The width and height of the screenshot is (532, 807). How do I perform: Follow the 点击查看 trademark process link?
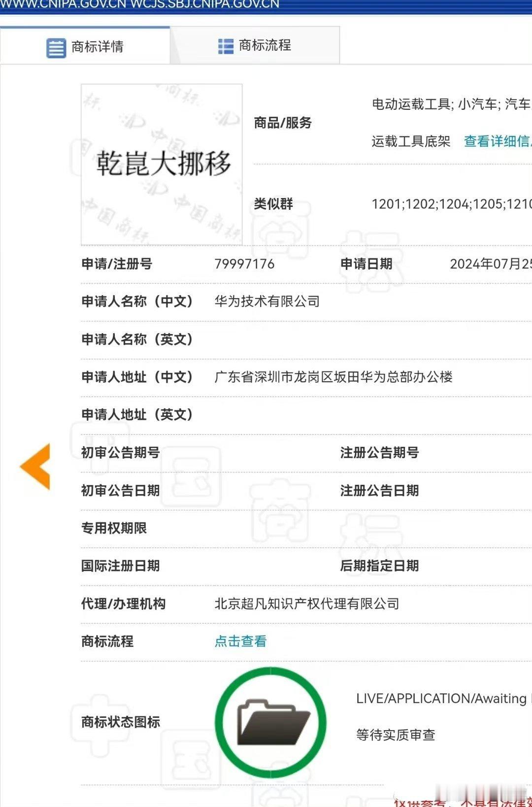(x=240, y=641)
